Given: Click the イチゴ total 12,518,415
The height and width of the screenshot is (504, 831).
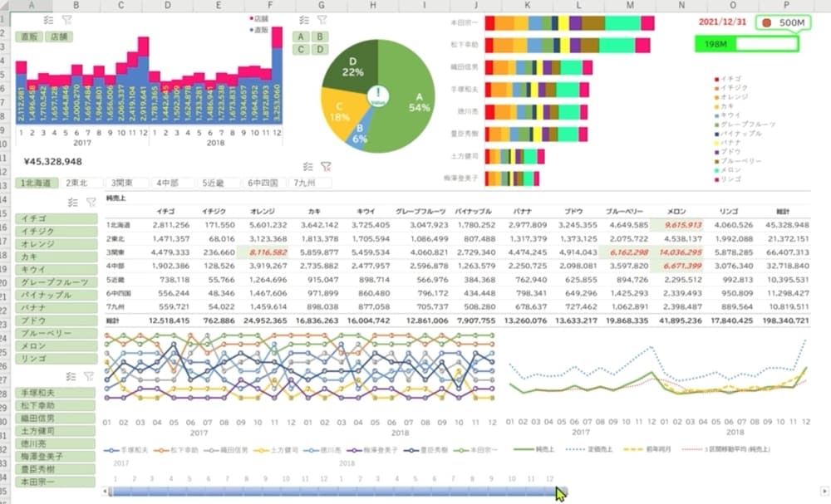Looking at the screenshot, I should (169, 321).
